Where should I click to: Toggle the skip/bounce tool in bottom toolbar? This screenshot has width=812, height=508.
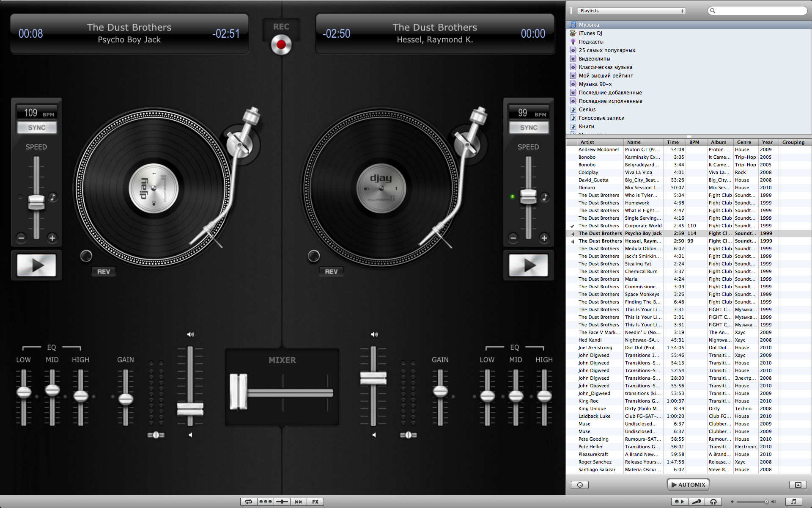[299, 502]
